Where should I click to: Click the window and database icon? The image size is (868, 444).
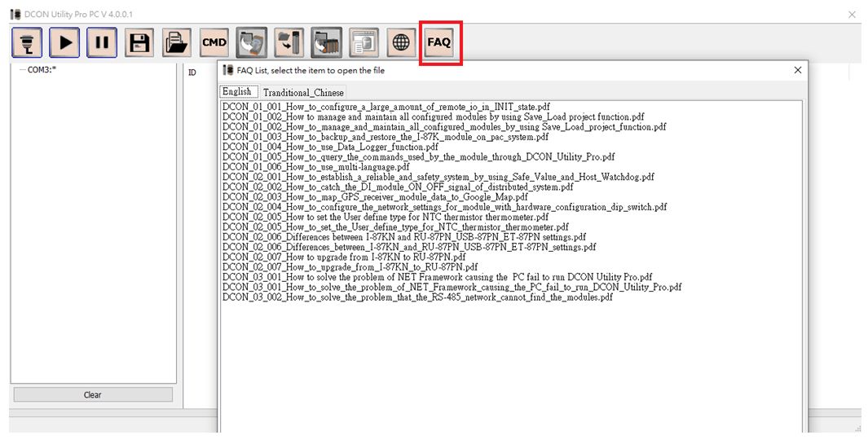tap(364, 42)
